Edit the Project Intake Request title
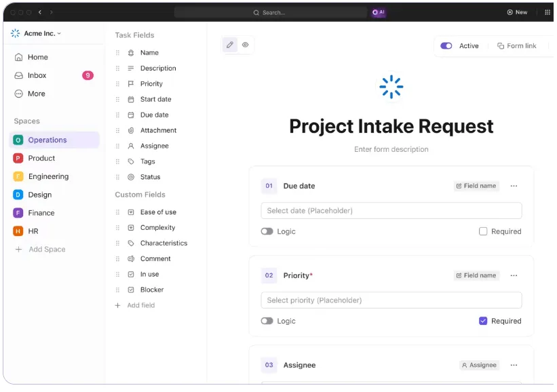Image resolution: width=557 pixels, height=392 pixels. pyautogui.click(x=391, y=126)
